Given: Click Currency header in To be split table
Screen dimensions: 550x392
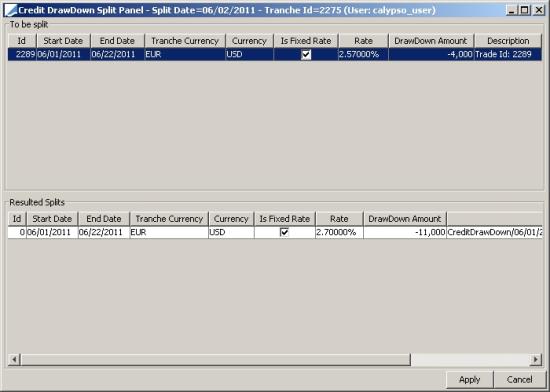Looking at the screenshot, I should coord(249,41).
